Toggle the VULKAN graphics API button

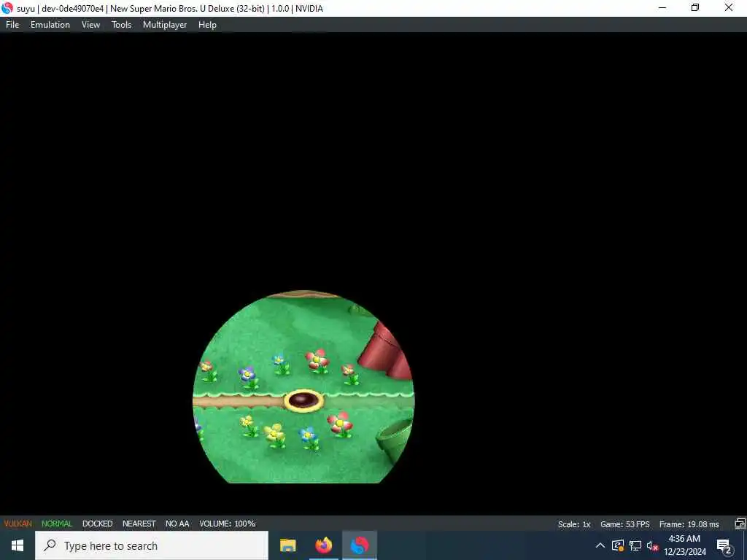[x=18, y=524]
